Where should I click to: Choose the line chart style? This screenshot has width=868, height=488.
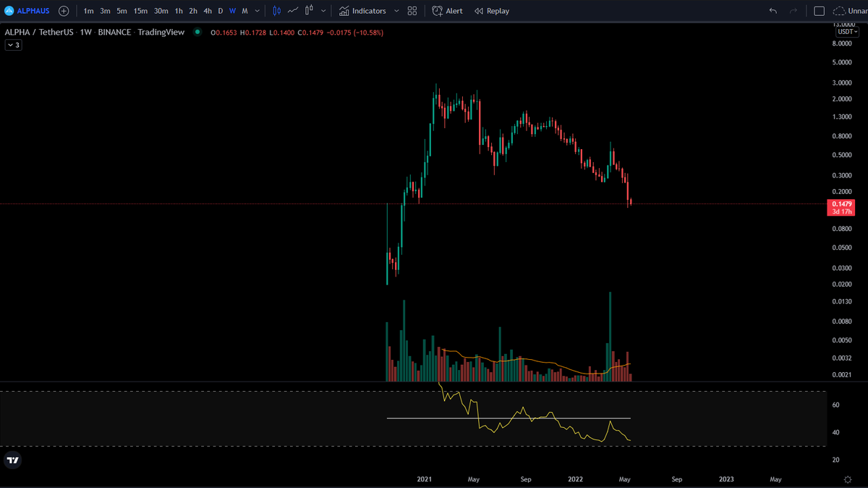click(x=293, y=11)
